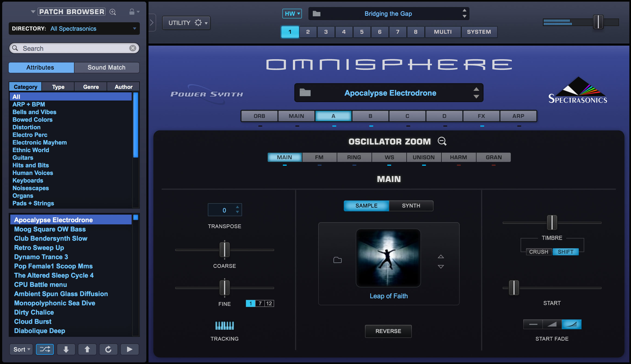
Task: Toggle the Reverse button
Action: (x=388, y=331)
